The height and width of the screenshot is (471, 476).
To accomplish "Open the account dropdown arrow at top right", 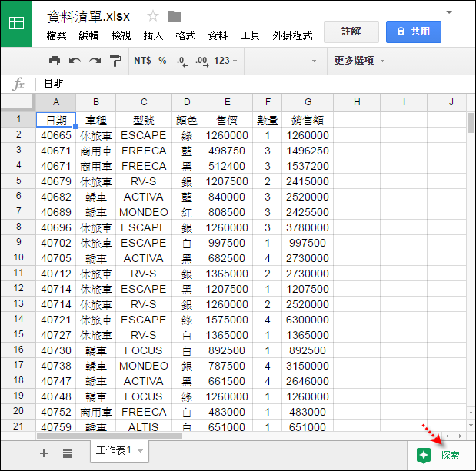I will coord(449,12).
